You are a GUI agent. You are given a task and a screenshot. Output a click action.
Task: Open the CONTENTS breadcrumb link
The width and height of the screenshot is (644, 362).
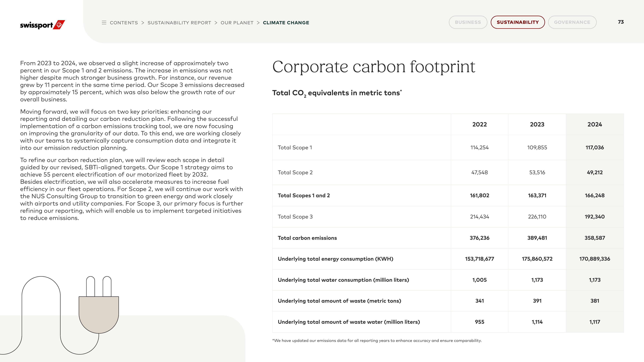coord(124,23)
